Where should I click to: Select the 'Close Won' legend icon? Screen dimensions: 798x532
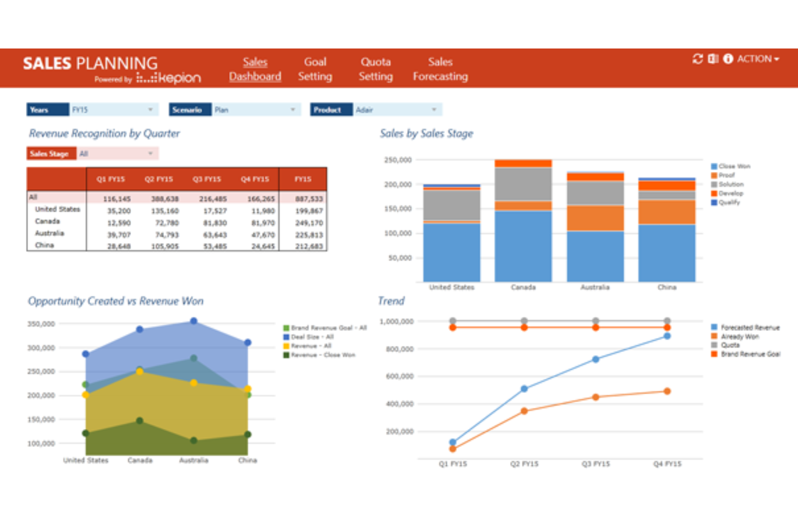(714, 166)
